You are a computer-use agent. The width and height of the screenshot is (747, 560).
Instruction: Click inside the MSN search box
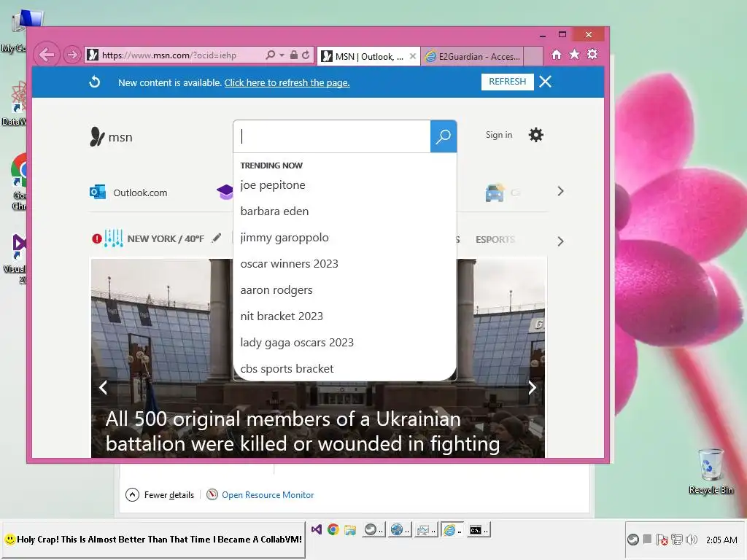332,136
